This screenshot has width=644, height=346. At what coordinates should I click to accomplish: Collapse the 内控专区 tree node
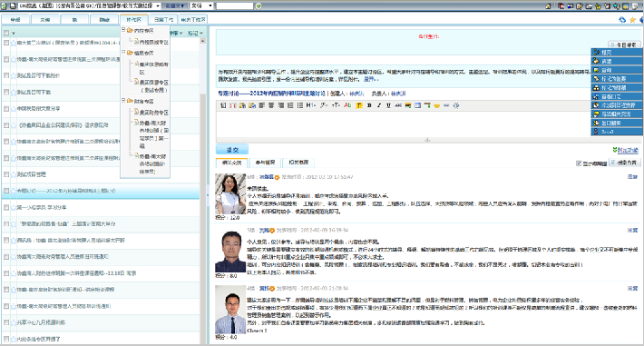point(123,30)
